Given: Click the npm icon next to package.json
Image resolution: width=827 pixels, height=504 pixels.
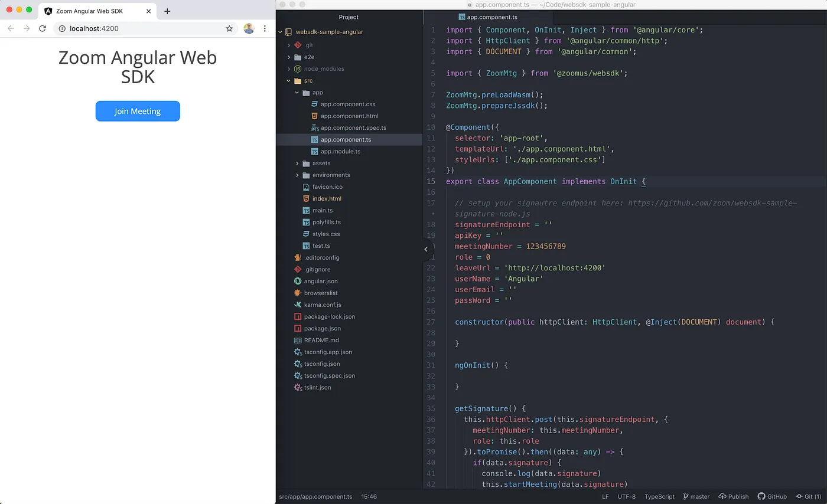Looking at the screenshot, I should (x=299, y=328).
